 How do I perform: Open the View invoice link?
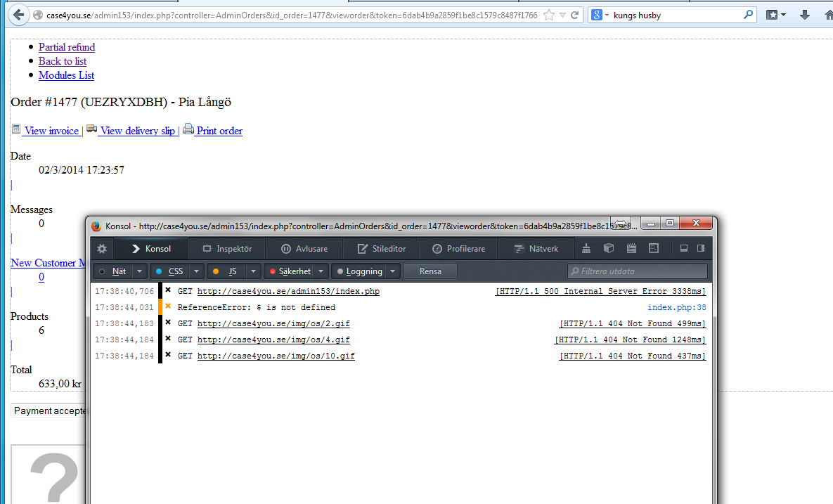[x=51, y=131]
